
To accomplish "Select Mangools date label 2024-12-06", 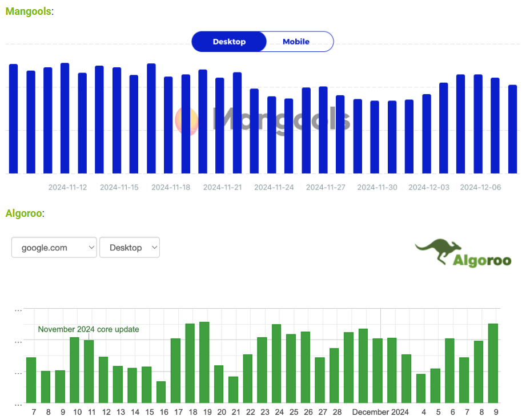I will tap(480, 187).
